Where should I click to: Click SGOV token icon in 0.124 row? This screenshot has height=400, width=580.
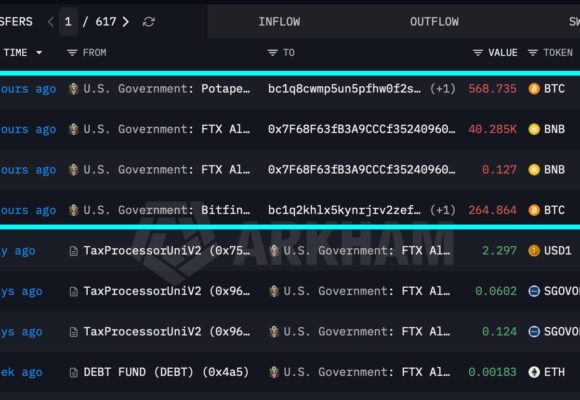click(534, 332)
